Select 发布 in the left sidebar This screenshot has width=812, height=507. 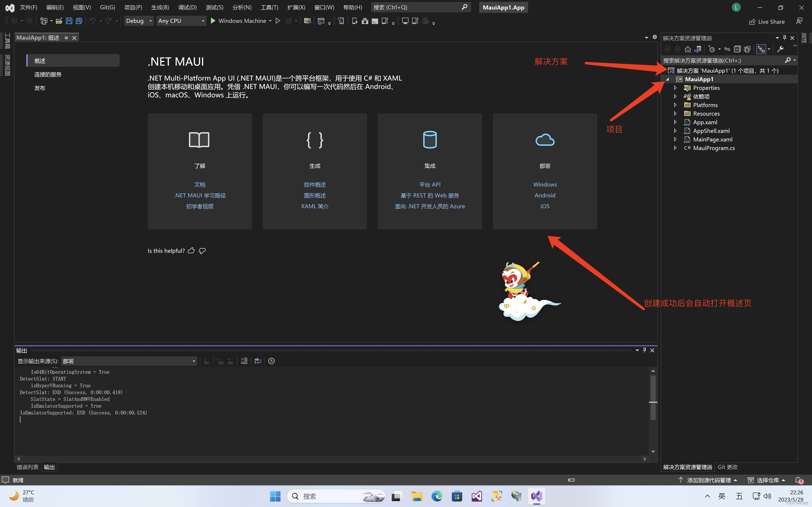pyautogui.click(x=40, y=88)
